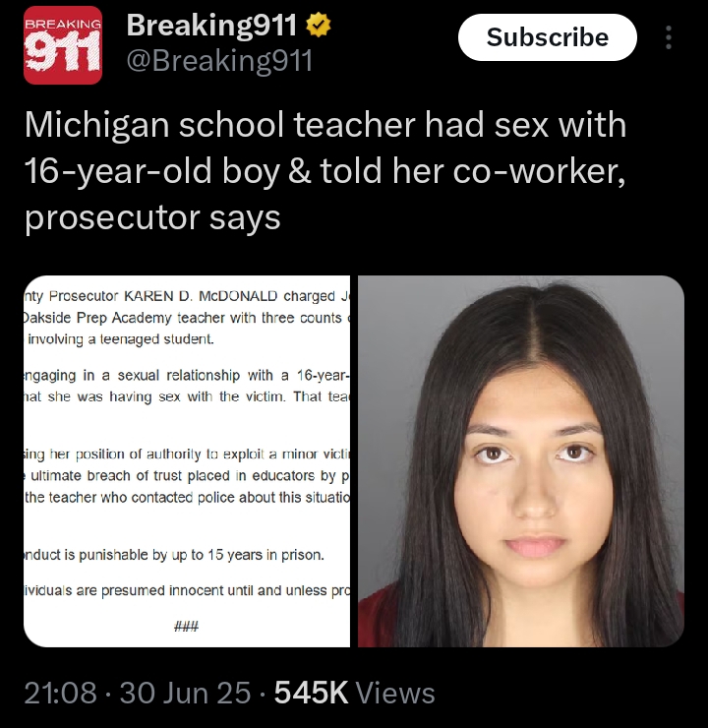Image resolution: width=708 pixels, height=728 pixels.
Task: Click the gold verified badge
Action: click(319, 25)
